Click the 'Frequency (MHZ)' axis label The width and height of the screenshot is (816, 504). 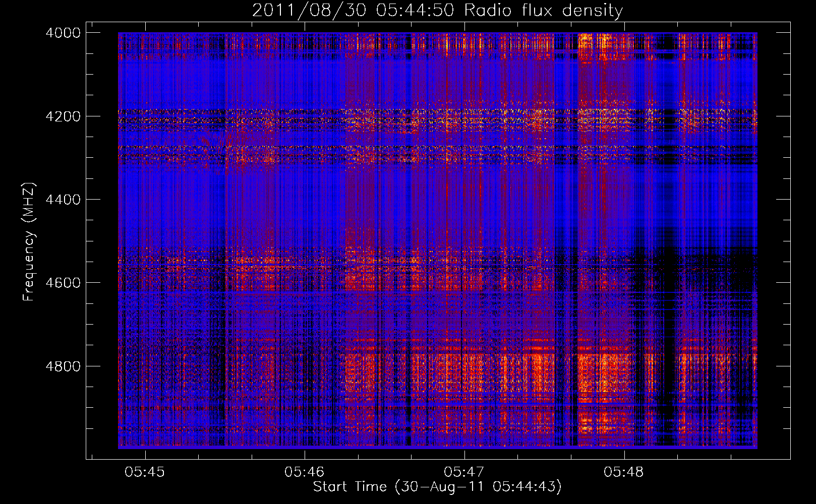[x=29, y=242]
